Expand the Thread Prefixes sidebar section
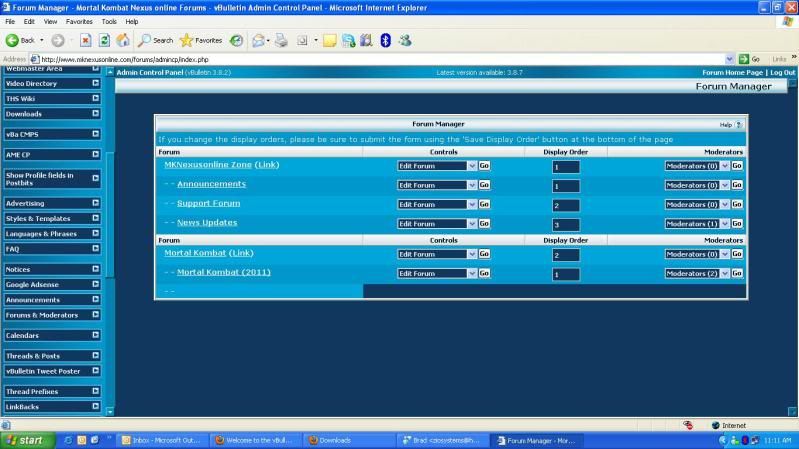The height and width of the screenshot is (449, 799). coord(96,391)
